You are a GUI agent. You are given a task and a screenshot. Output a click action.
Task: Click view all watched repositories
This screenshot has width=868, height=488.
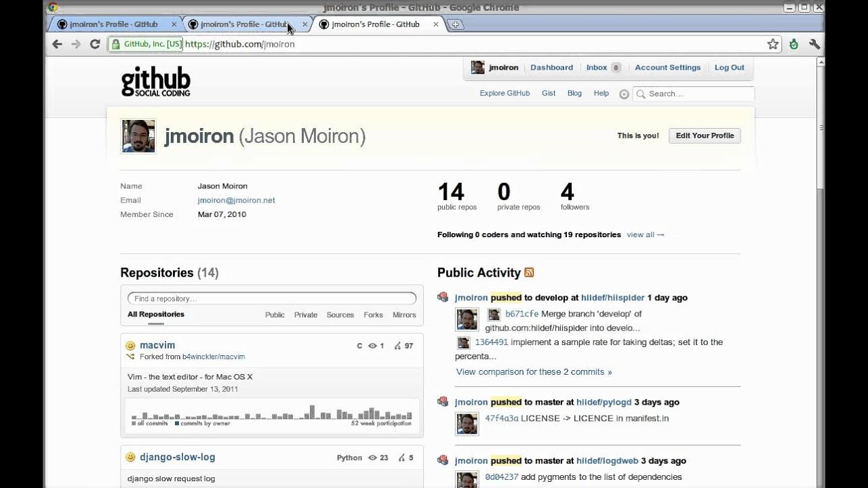point(646,235)
